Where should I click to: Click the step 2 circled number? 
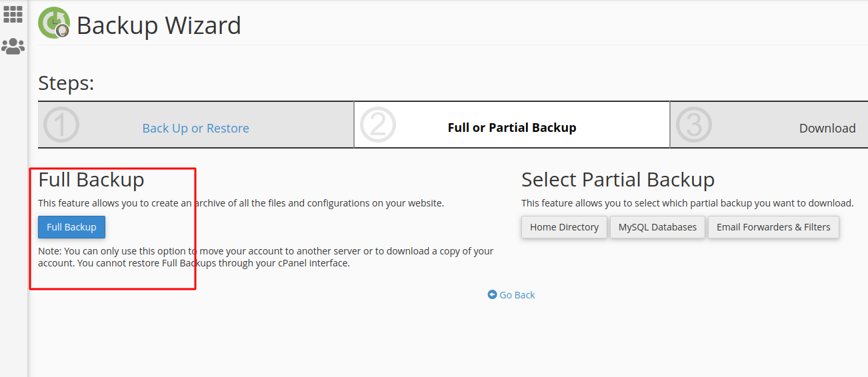pos(378,125)
